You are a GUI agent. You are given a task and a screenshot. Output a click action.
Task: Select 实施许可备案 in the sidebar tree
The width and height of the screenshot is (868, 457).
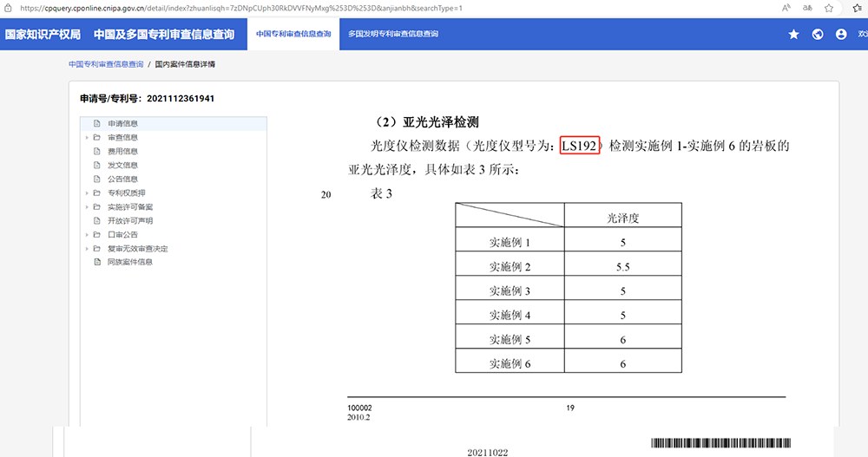(x=130, y=206)
